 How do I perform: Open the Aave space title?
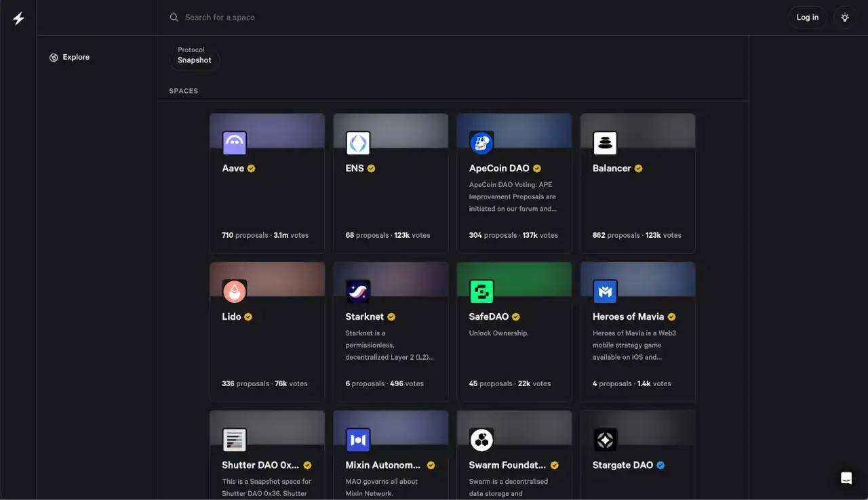click(233, 169)
